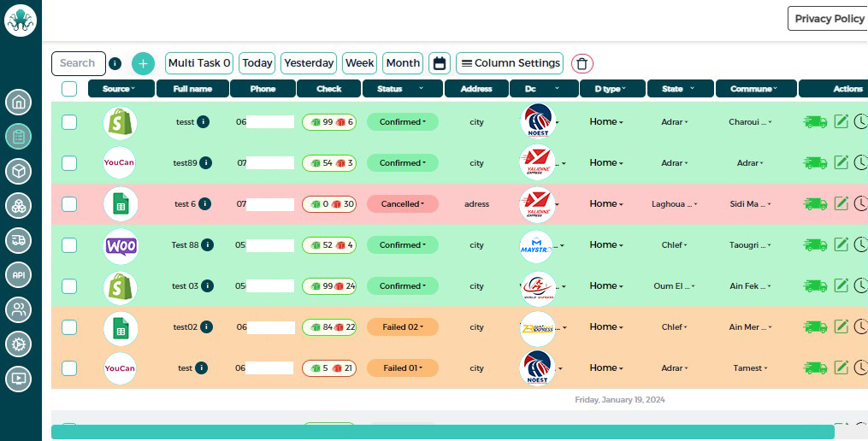The width and height of the screenshot is (868, 441).
Task: Select the checkbox for Test 88 row
Action: (x=69, y=245)
